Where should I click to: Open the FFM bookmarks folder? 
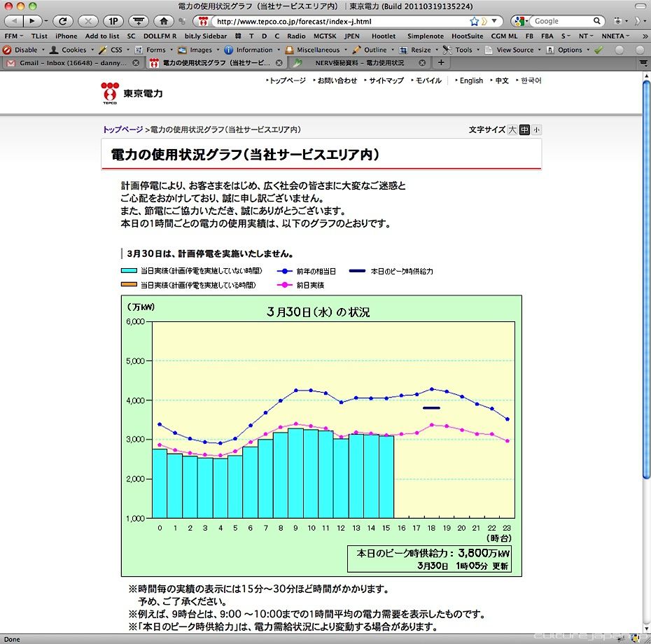(x=13, y=36)
